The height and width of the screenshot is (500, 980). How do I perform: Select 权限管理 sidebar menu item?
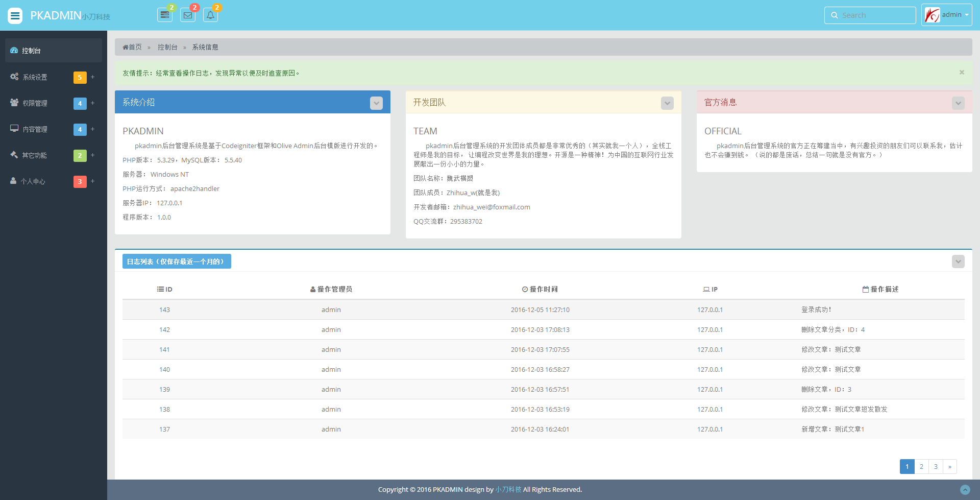pos(54,103)
